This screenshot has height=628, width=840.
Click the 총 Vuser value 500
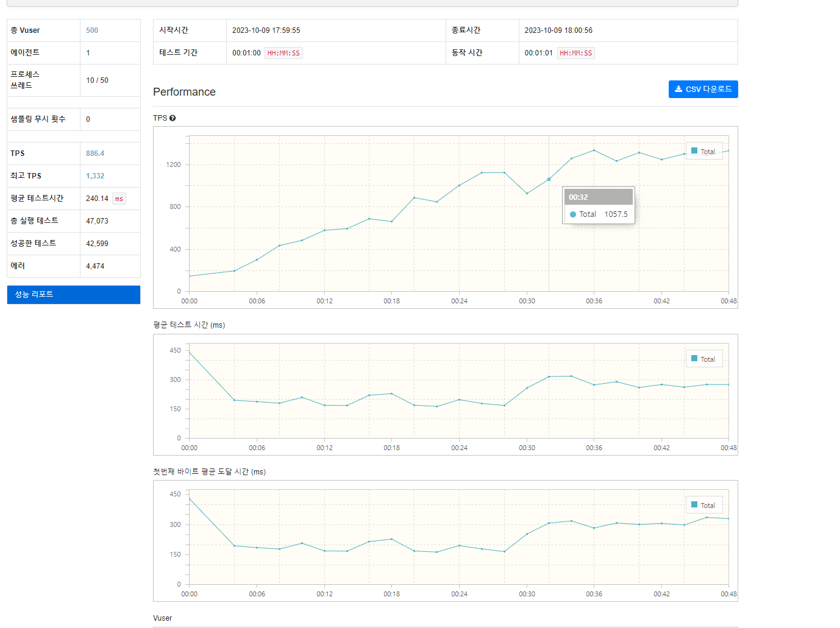pos(92,30)
